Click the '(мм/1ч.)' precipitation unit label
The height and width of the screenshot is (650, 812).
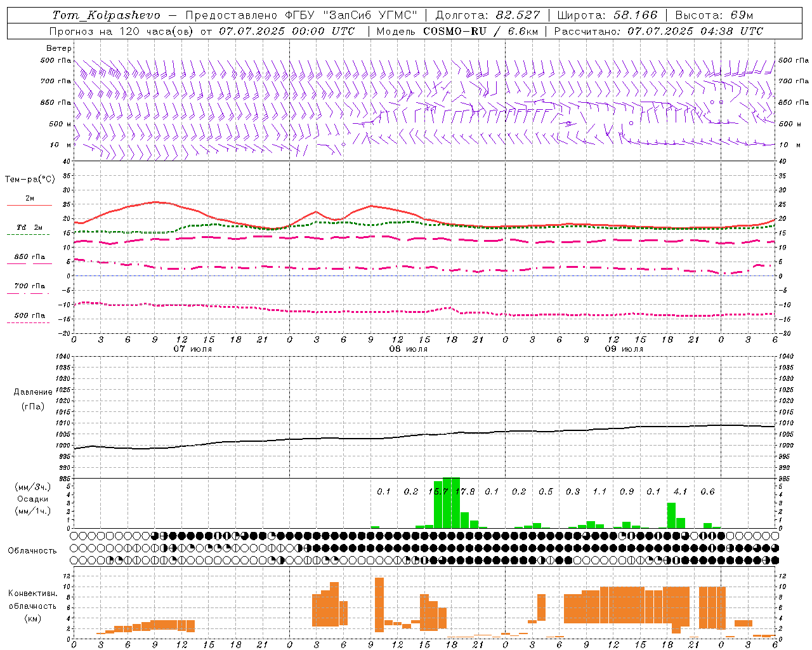pos(33,511)
